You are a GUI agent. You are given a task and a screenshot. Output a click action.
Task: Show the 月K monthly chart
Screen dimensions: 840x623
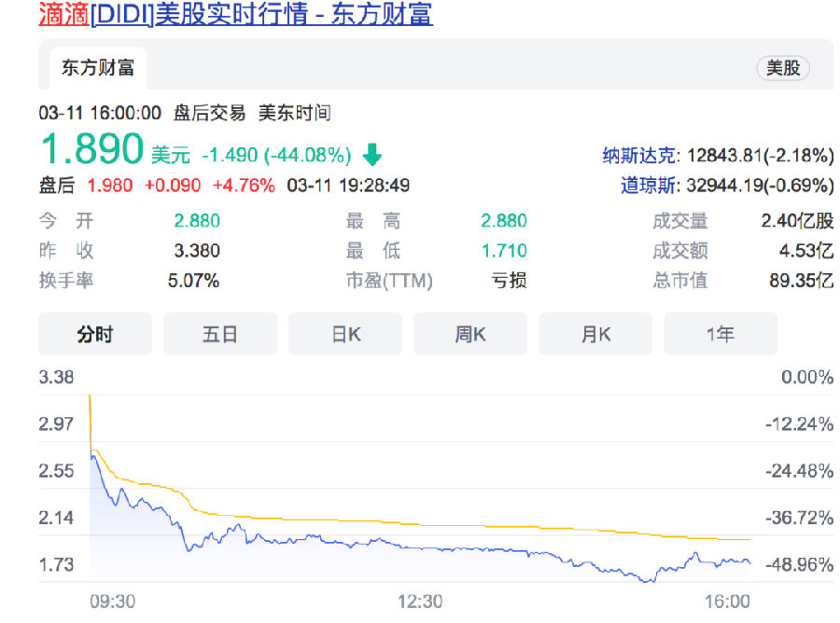(595, 334)
